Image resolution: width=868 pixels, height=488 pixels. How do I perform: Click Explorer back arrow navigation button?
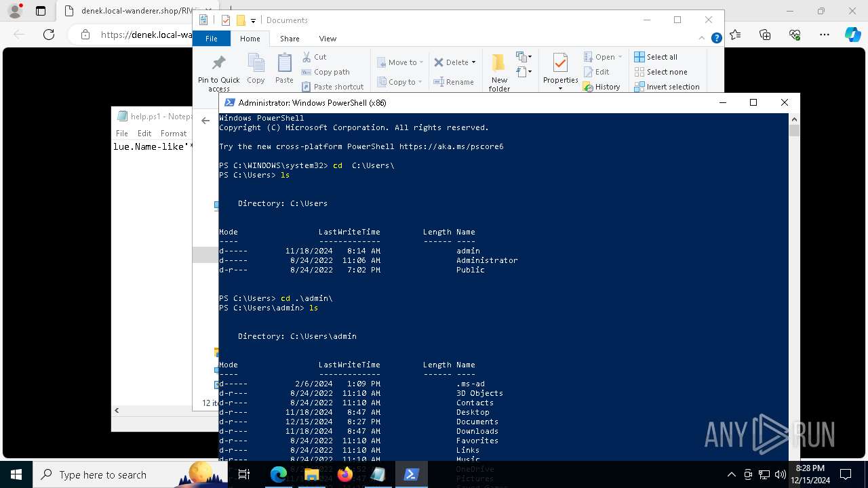click(205, 121)
